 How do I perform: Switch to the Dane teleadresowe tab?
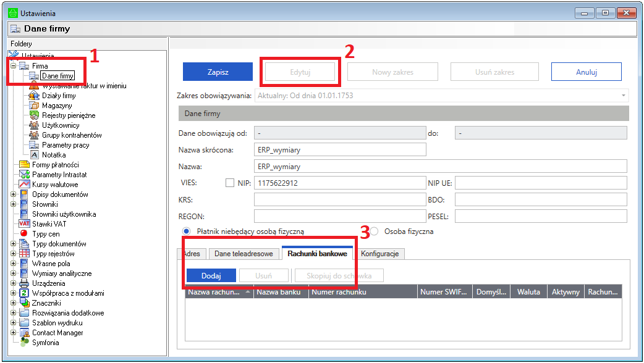click(x=244, y=254)
